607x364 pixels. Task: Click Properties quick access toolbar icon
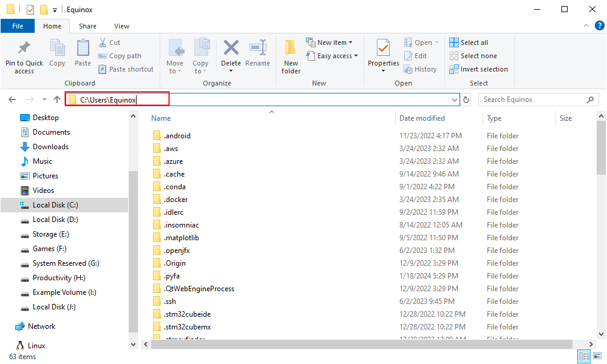(30, 9)
